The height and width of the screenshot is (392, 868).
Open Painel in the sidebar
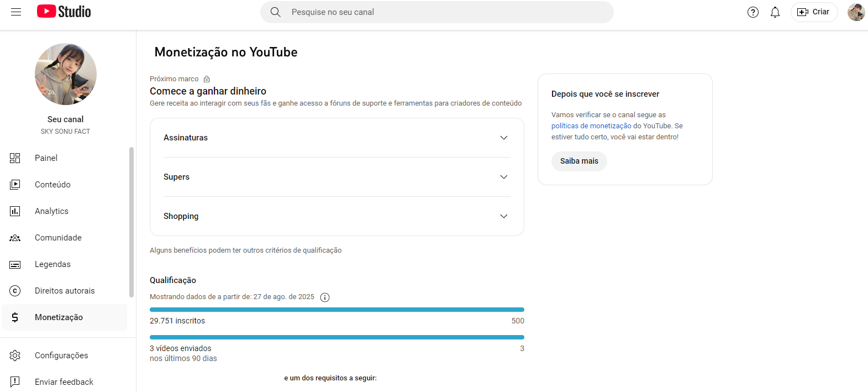coord(64,158)
